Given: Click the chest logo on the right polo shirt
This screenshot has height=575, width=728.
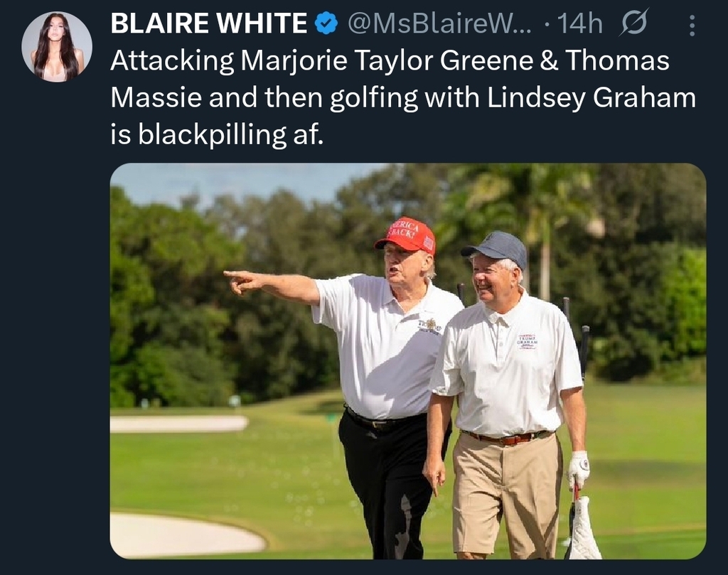Looking at the screenshot, I should click(x=527, y=340).
